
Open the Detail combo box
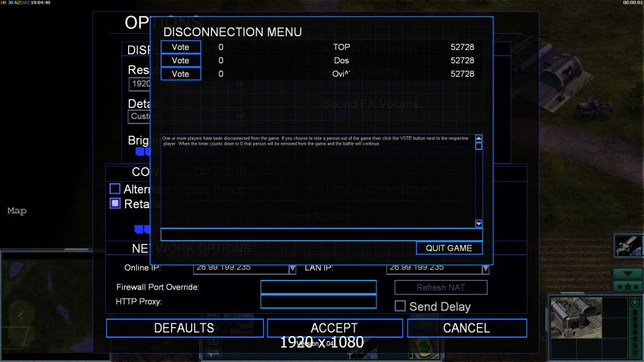[139, 116]
